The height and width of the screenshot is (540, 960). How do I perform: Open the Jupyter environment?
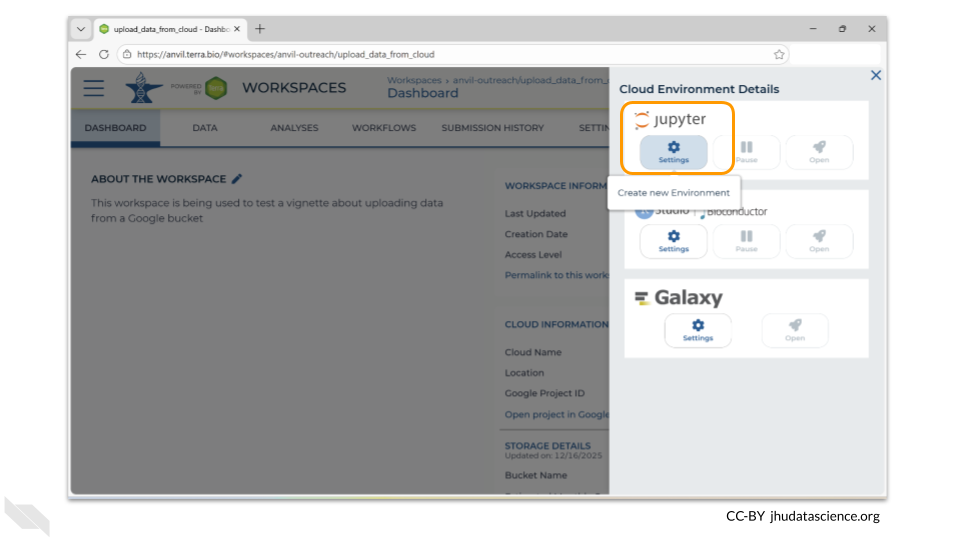point(819,152)
